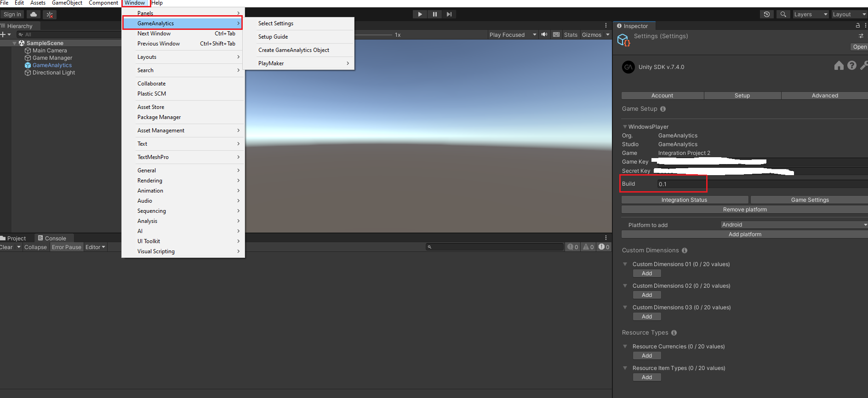Viewport: 868px width, 398px height.
Task: Expand the Layouts submenu
Action: pyautogui.click(x=183, y=57)
